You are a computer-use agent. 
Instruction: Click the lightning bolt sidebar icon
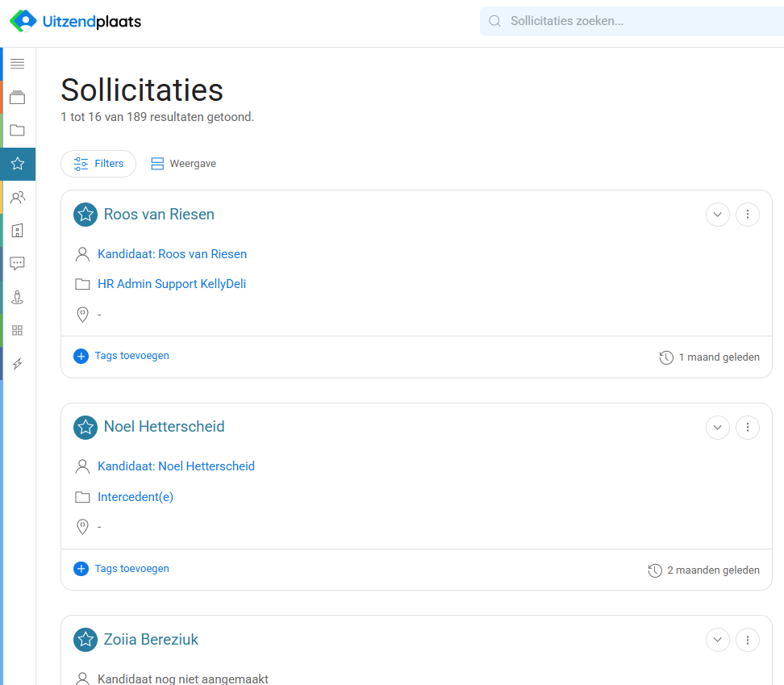18,364
